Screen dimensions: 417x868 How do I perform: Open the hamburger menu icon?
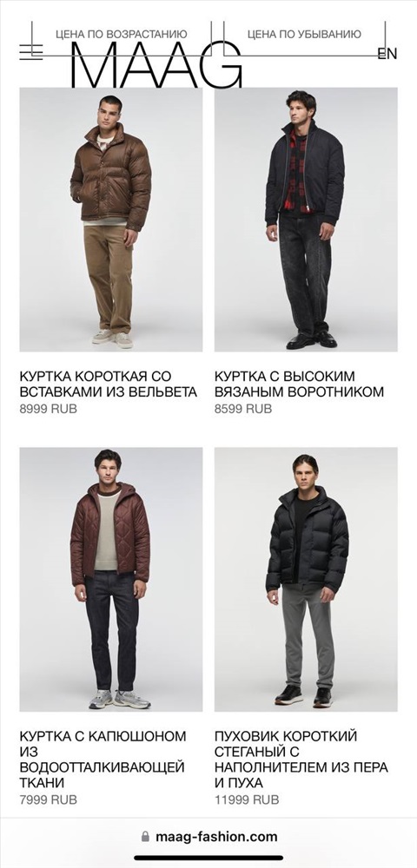[31, 51]
